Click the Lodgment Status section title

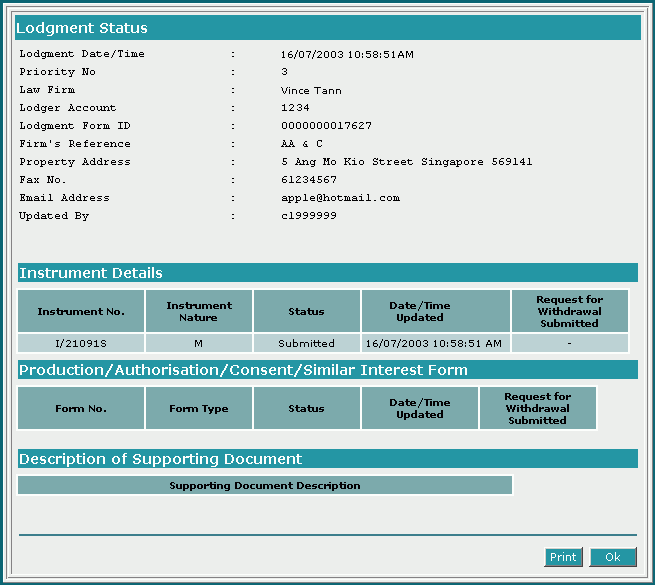(x=82, y=28)
